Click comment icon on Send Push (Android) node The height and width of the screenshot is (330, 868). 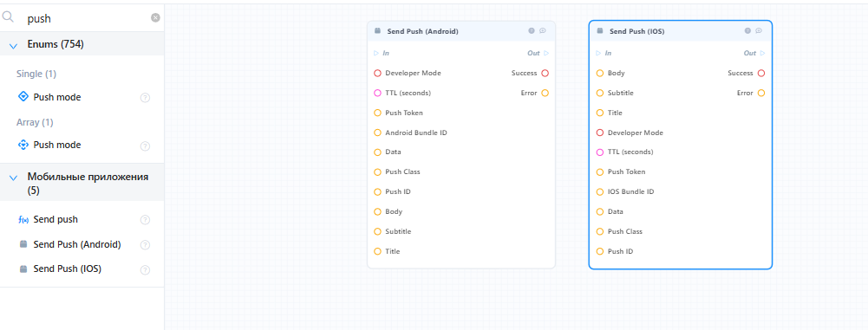[543, 31]
